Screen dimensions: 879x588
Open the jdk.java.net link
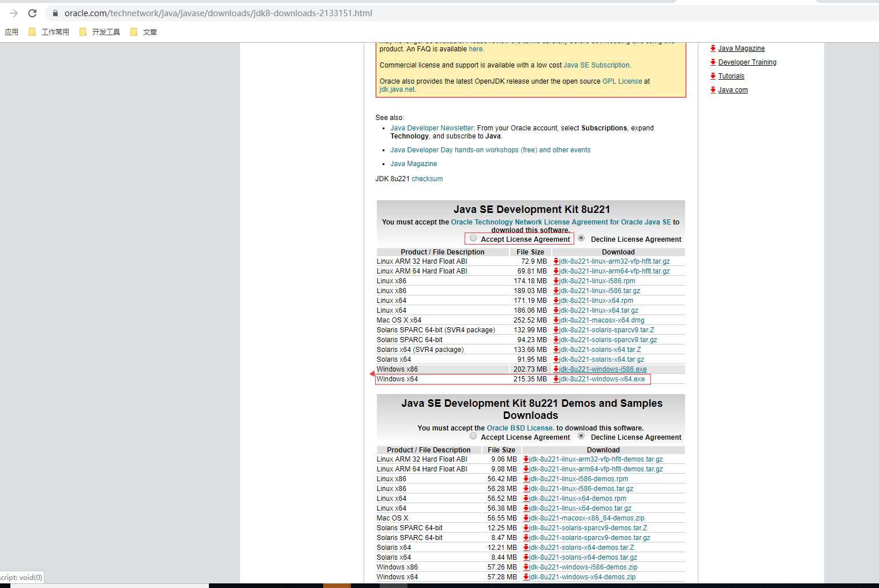coord(397,89)
